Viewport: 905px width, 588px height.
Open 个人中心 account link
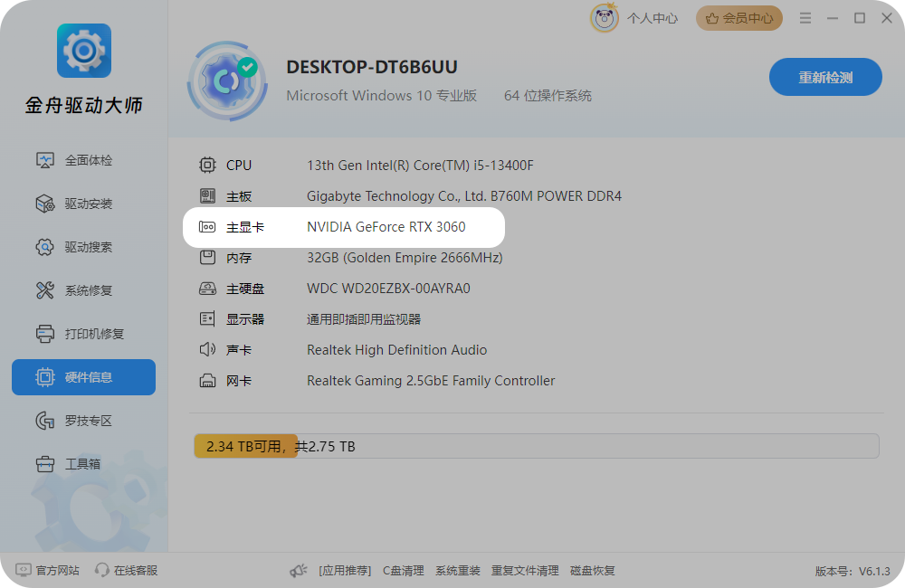(653, 18)
